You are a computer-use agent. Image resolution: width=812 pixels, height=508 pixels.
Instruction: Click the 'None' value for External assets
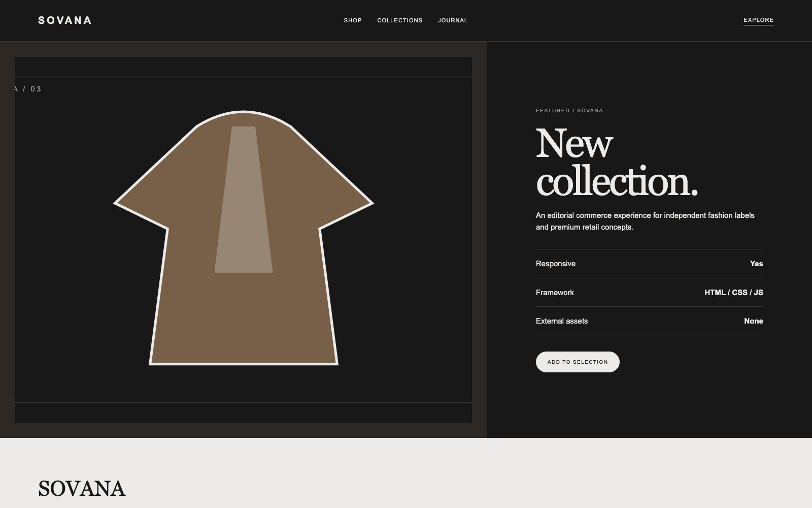click(754, 321)
